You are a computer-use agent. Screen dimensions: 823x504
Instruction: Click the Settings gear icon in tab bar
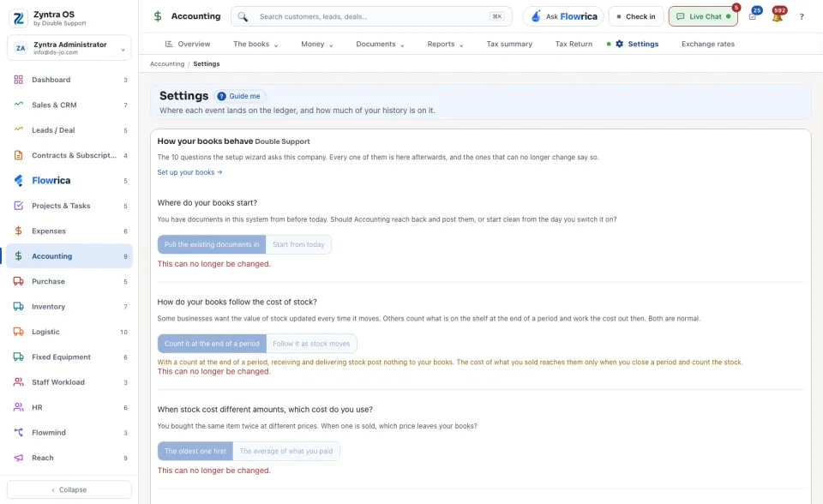[619, 44]
